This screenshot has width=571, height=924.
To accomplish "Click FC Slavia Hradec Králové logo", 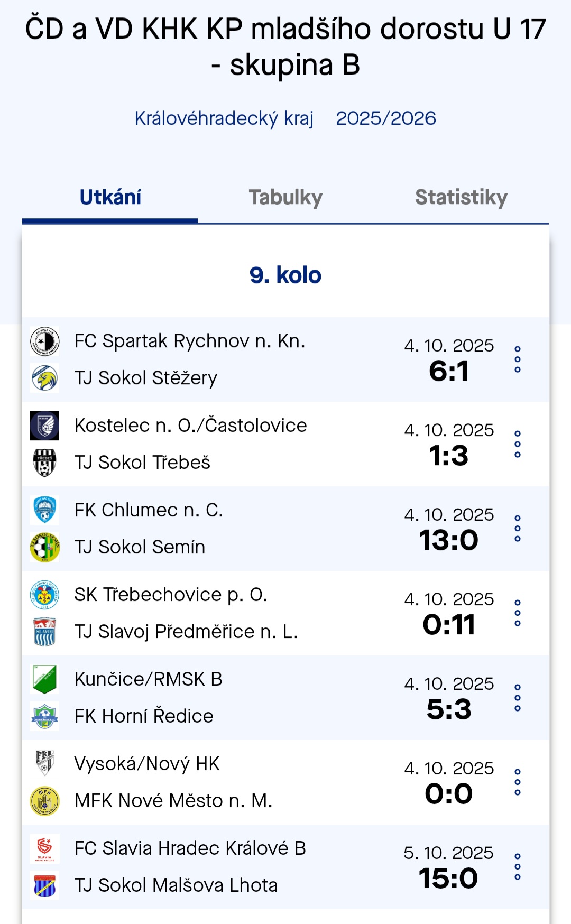I will [45, 848].
